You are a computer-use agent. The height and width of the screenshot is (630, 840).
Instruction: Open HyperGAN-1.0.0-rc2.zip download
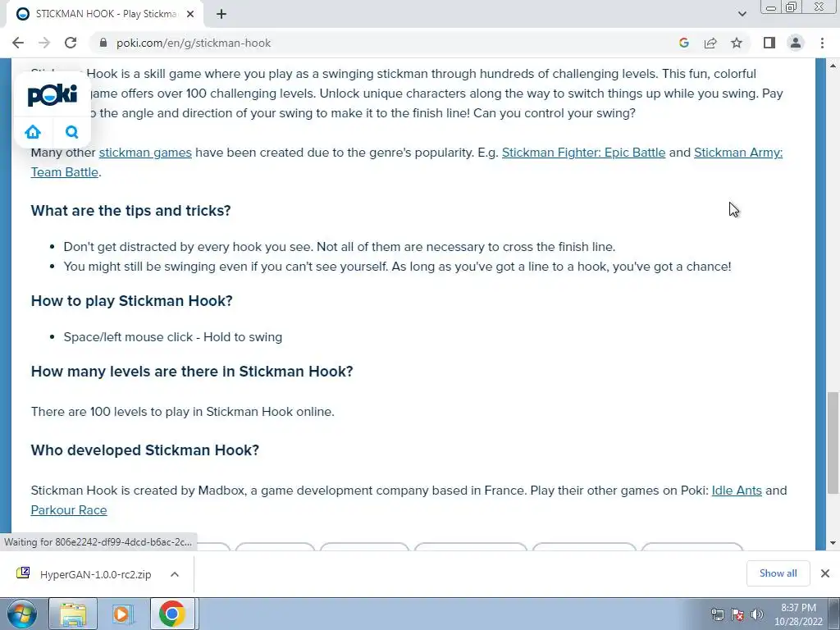(95, 574)
